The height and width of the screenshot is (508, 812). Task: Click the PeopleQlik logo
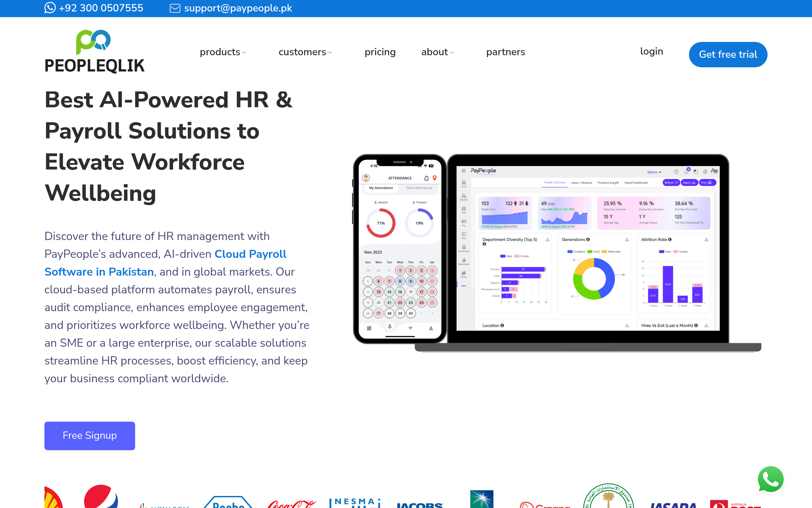[x=94, y=51]
